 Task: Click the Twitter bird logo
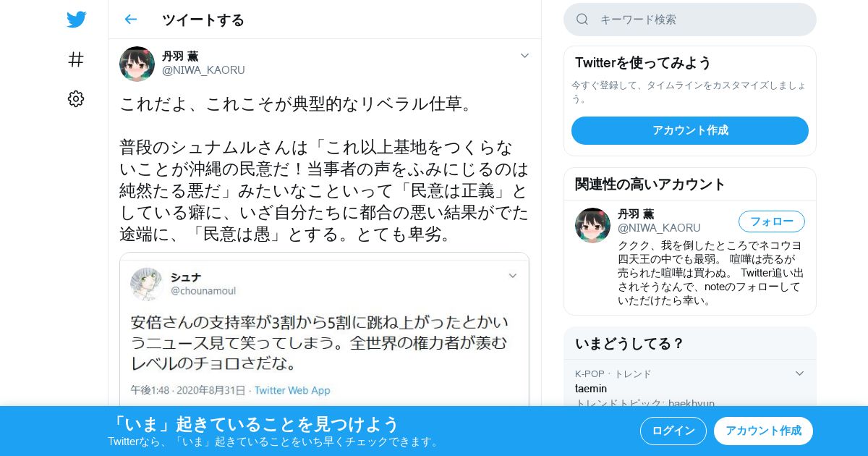[76, 20]
